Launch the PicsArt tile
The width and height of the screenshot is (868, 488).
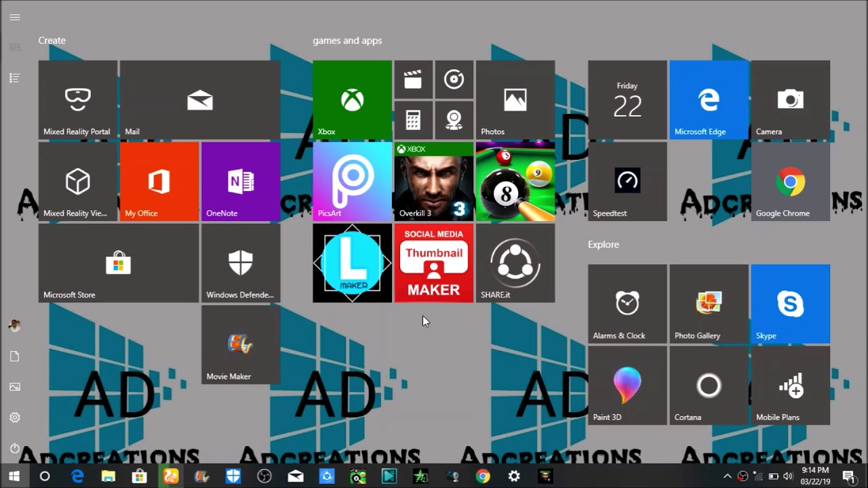pos(352,181)
